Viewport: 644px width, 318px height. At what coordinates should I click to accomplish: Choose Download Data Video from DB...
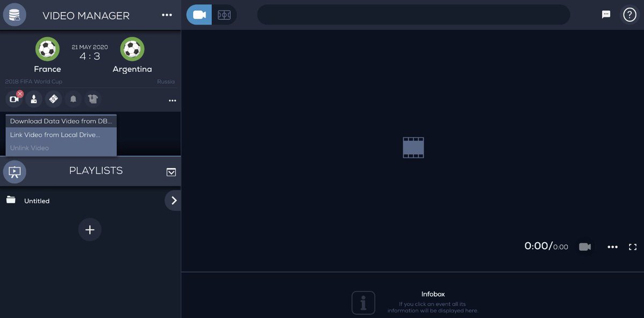pos(61,121)
